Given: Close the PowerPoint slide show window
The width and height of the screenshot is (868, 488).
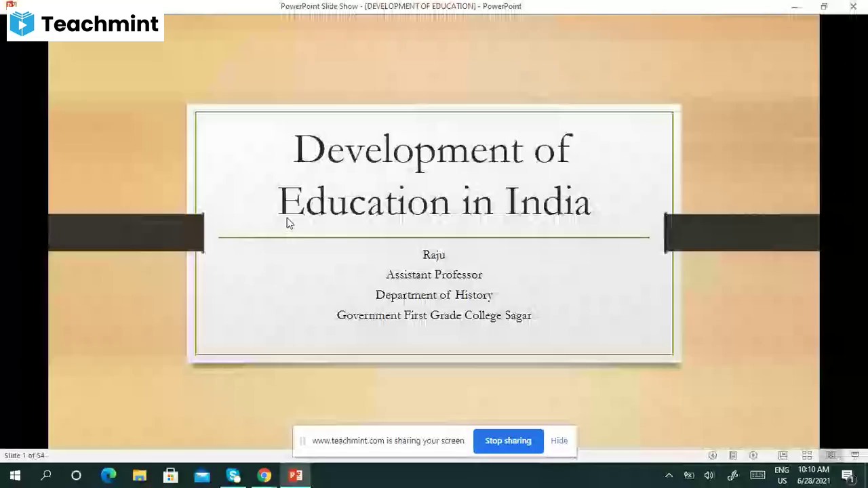Looking at the screenshot, I should click(853, 7).
